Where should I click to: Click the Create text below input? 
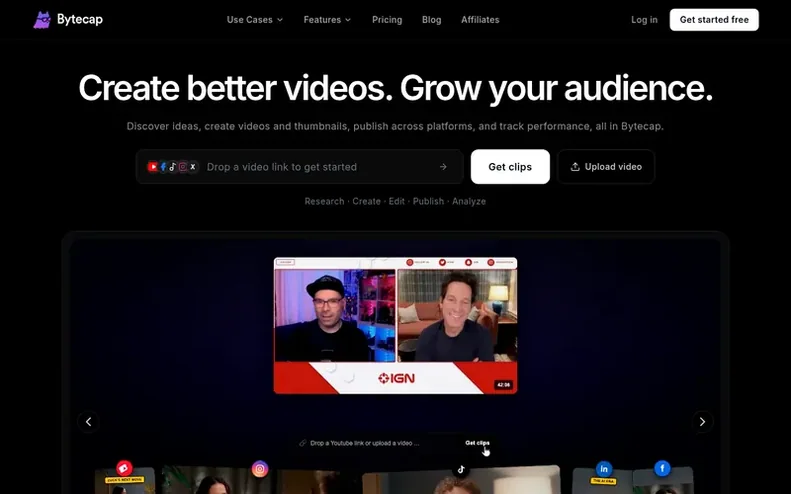(x=366, y=201)
